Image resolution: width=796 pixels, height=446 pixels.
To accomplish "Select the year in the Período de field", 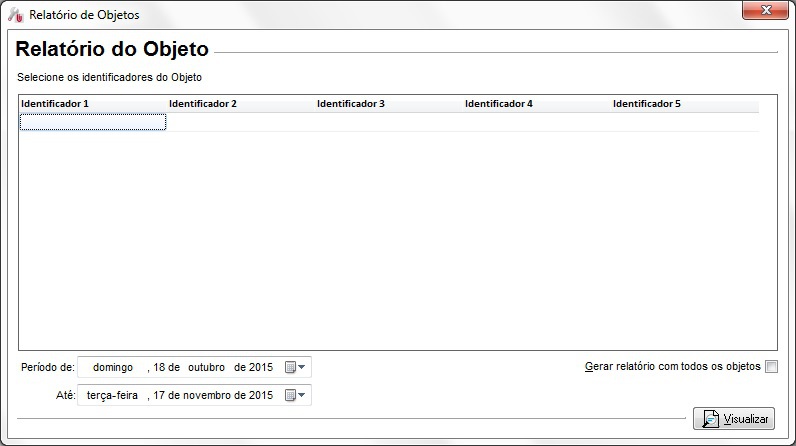I will click(261, 367).
